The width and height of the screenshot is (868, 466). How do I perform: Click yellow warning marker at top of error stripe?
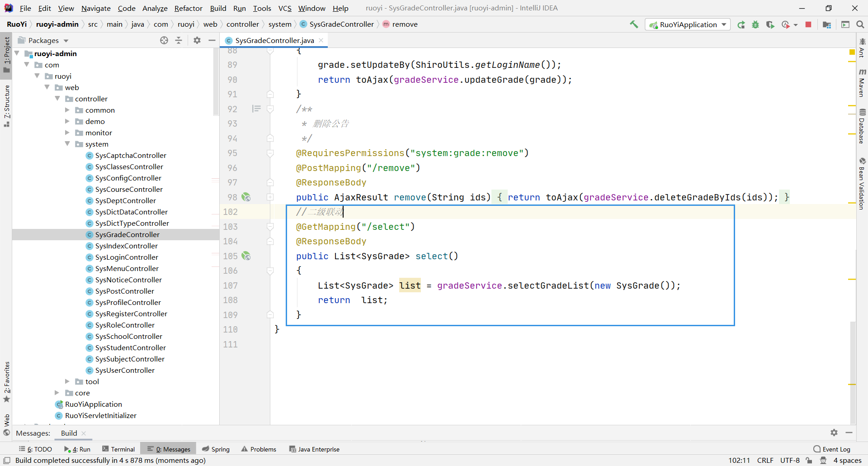coord(852,52)
